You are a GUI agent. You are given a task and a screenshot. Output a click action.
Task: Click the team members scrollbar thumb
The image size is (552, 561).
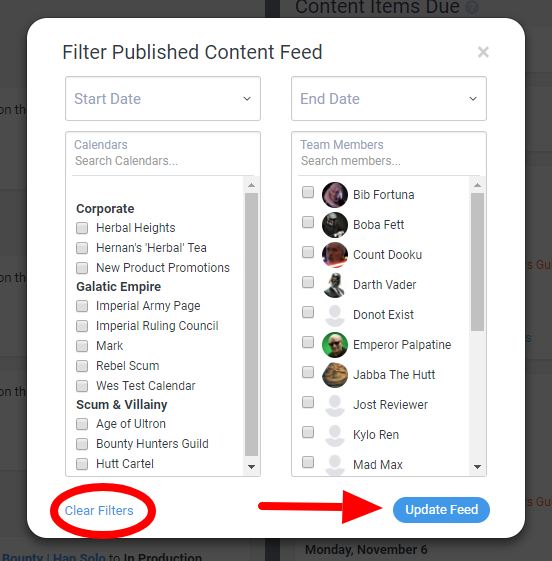pyautogui.click(x=477, y=262)
